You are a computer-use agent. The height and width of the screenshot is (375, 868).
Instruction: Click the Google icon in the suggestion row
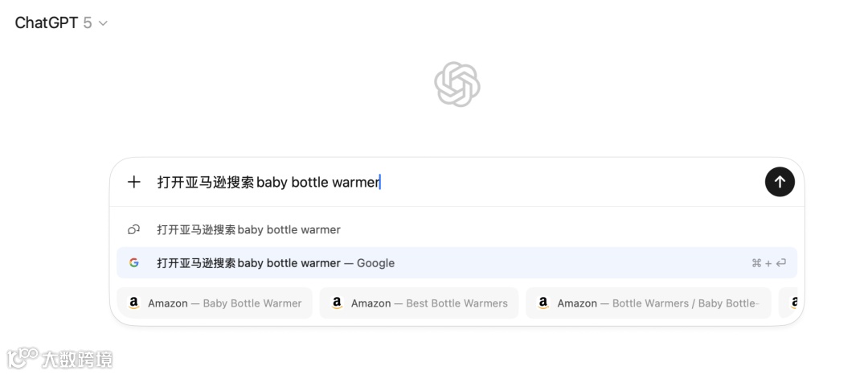click(134, 263)
